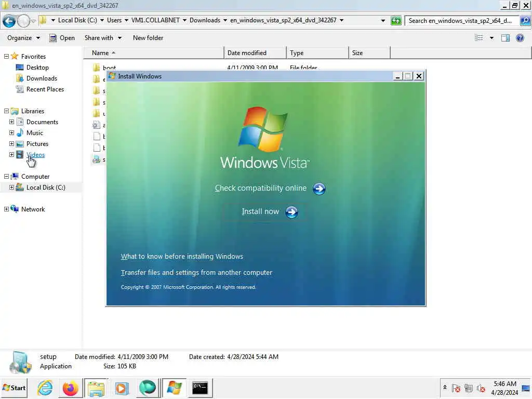This screenshot has height=399, width=532.
Task: Open Internet Explorer from taskbar
Action: [x=45, y=388]
